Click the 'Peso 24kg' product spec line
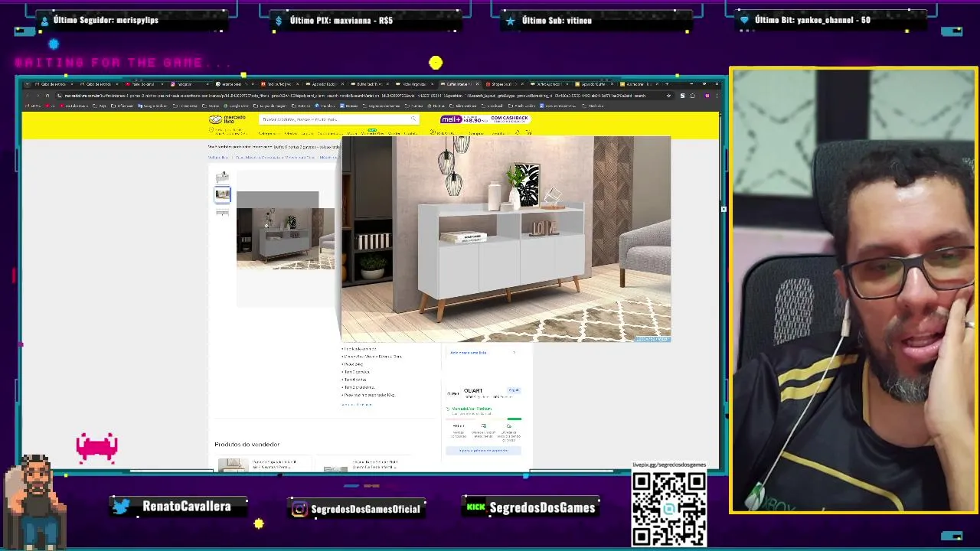The width and height of the screenshot is (980, 551). pyautogui.click(x=354, y=364)
